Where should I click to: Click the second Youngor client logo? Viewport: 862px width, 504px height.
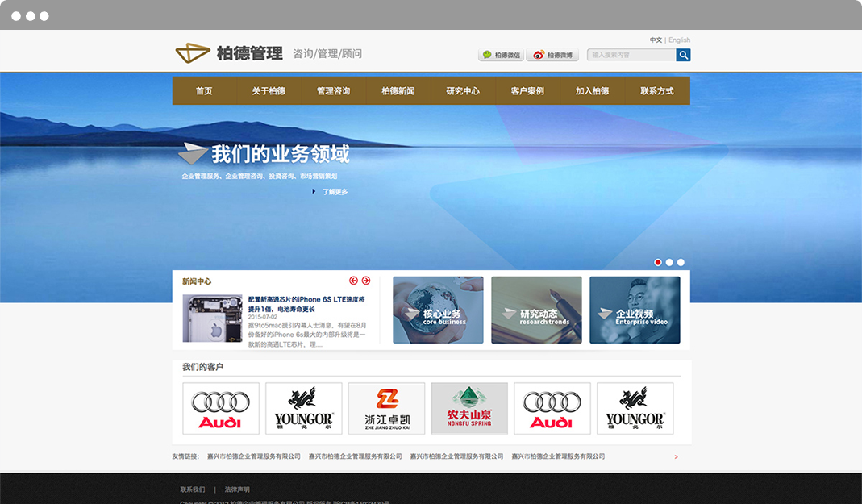coord(635,408)
